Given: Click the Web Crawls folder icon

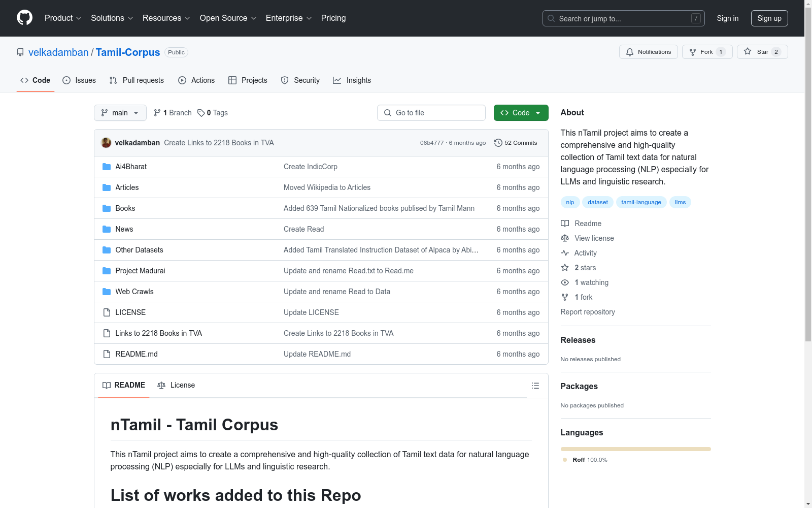Looking at the screenshot, I should coord(107,292).
